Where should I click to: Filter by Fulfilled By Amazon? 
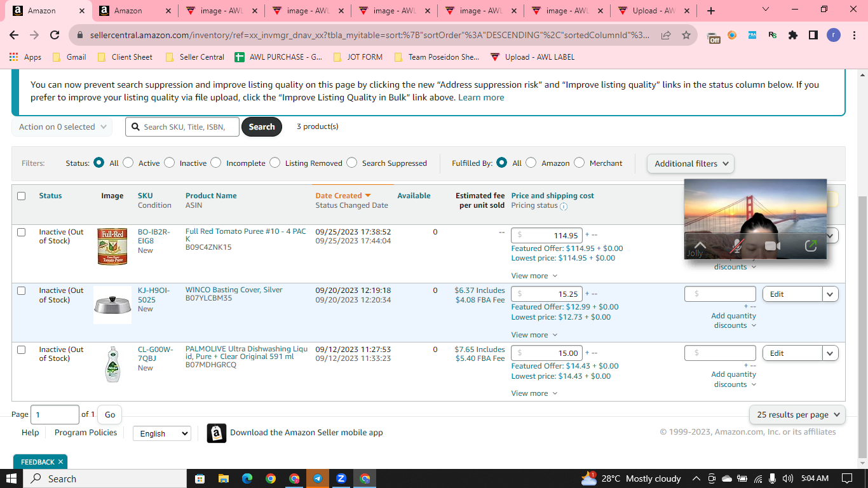click(x=531, y=163)
